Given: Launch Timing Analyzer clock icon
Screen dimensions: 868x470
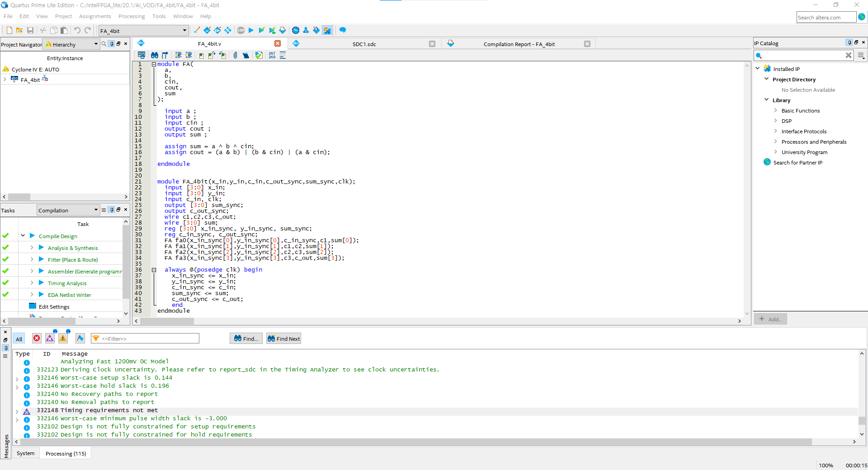Looking at the screenshot, I should [296, 30].
